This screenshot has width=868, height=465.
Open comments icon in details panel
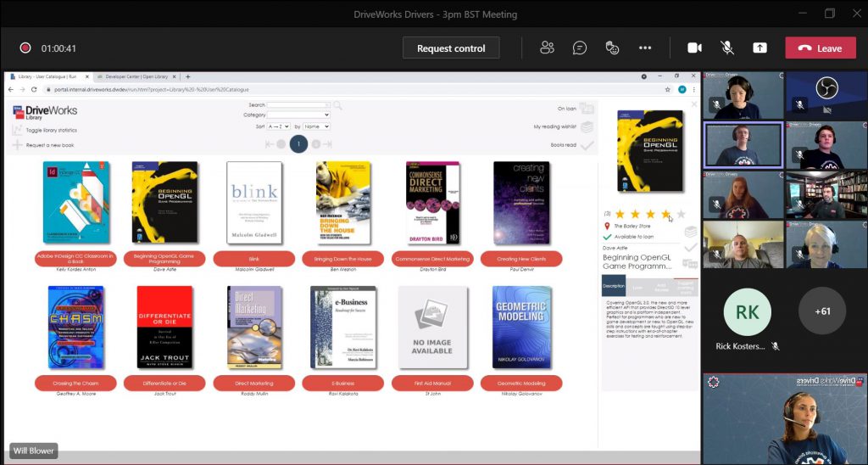pos(690,263)
